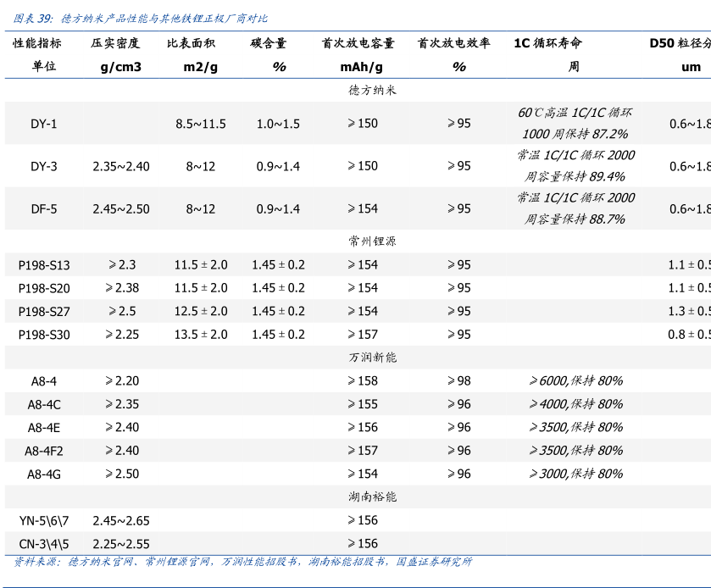Click the m2/g unit cell

coord(201,67)
